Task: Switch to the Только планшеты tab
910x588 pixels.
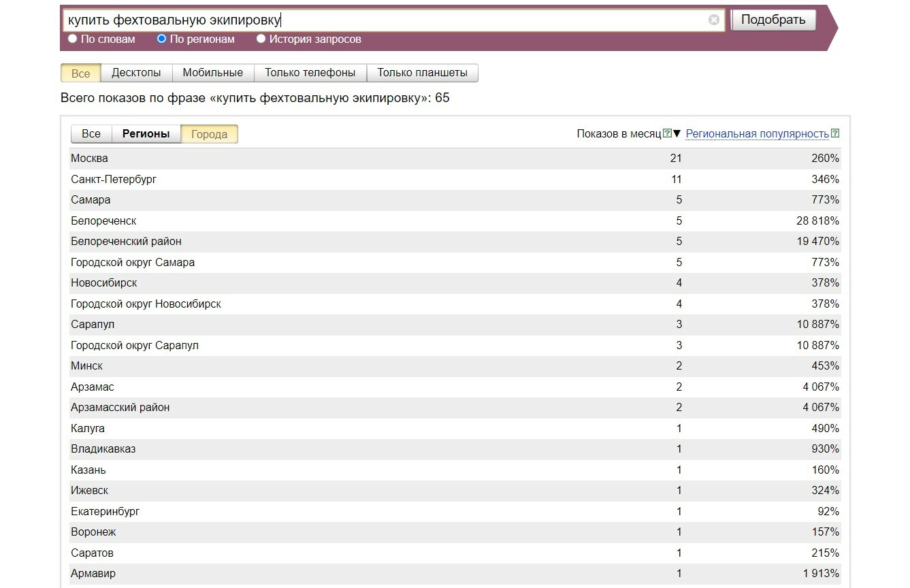Action: (x=422, y=73)
